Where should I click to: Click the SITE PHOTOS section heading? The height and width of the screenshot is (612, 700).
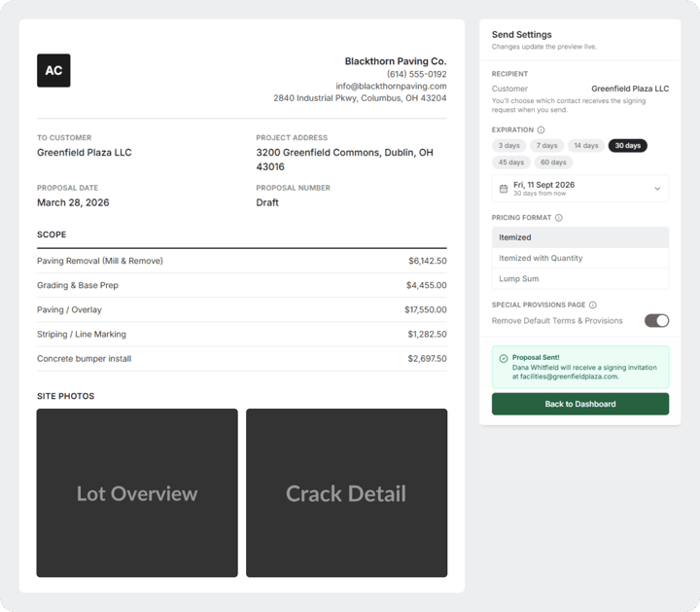(x=66, y=396)
